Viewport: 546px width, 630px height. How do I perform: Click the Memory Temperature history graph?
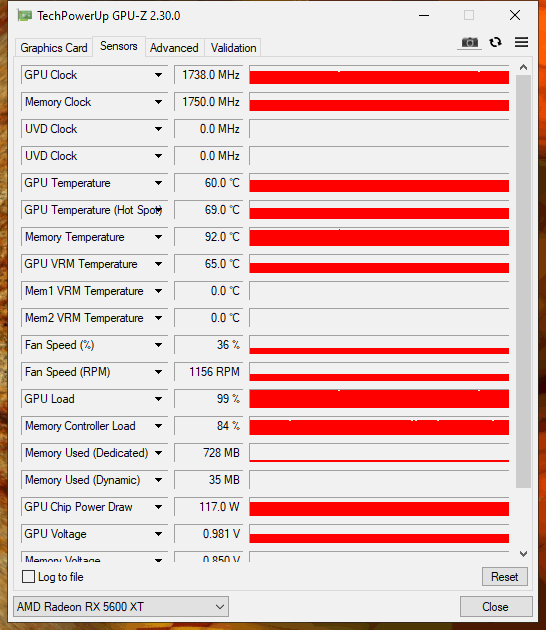pyautogui.click(x=379, y=237)
